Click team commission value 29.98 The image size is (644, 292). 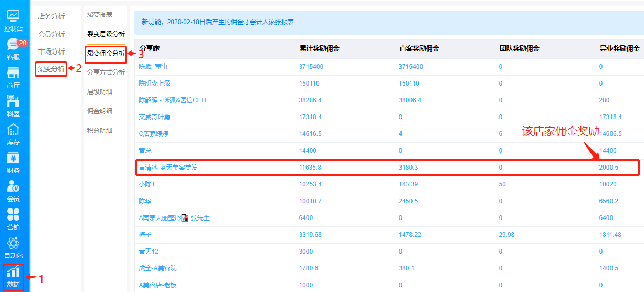[507, 235]
